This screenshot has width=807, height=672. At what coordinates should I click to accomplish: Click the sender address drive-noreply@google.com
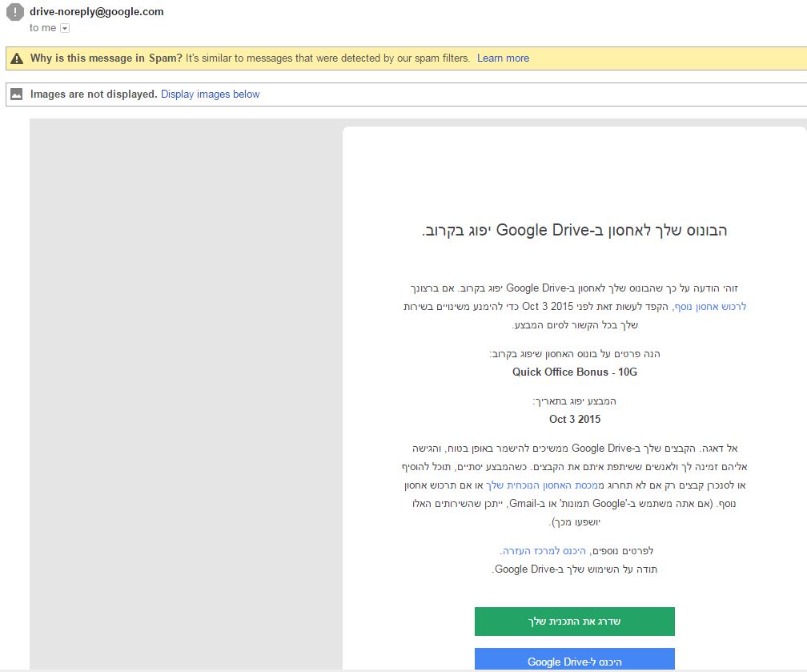pos(96,12)
